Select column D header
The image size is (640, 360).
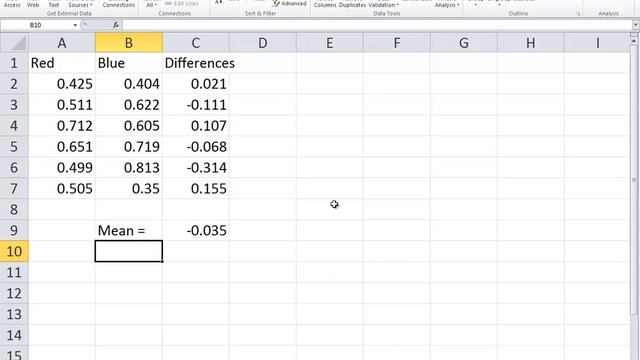pyautogui.click(x=262, y=42)
